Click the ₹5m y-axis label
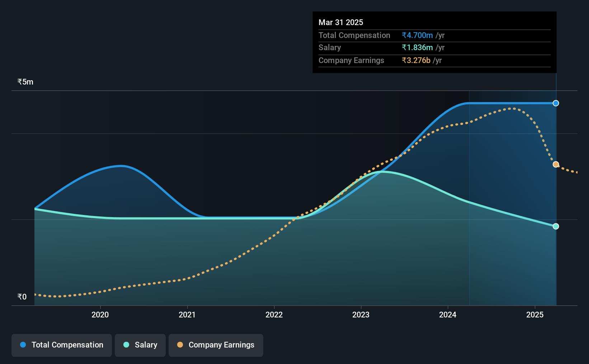Viewport: 589px width, 364px height. click(25, 82)
